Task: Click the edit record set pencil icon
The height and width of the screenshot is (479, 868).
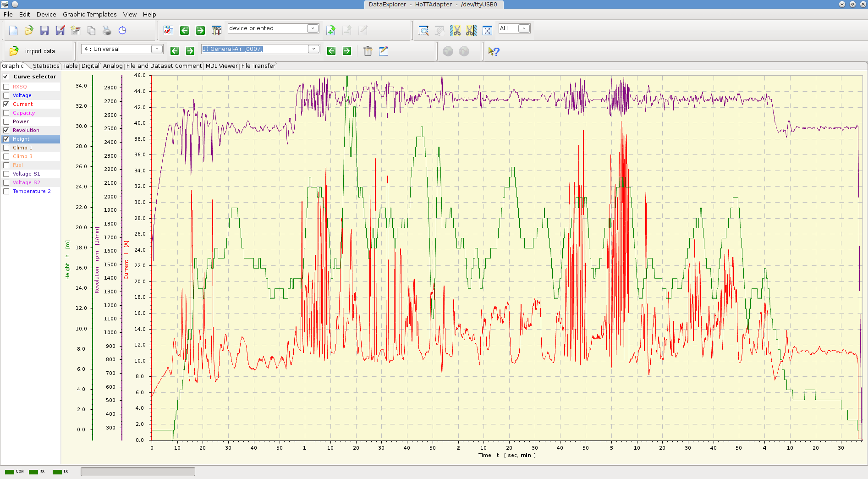Action: click(384, 51)
